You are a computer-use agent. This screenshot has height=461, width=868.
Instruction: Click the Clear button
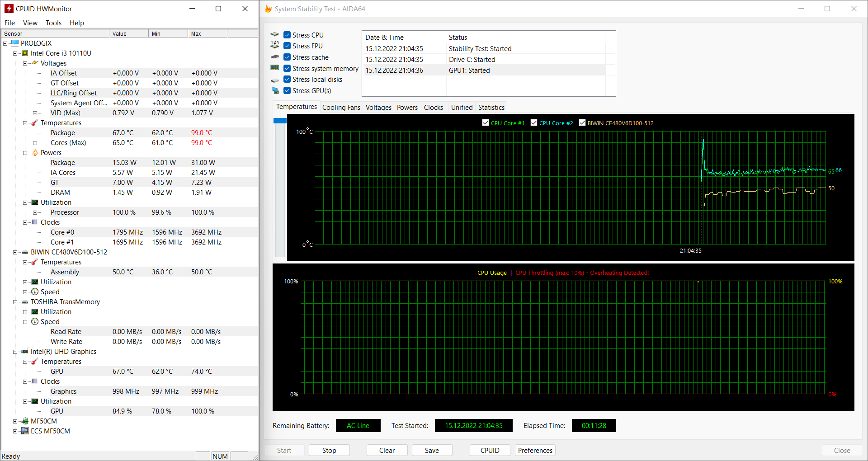[387, 450]
